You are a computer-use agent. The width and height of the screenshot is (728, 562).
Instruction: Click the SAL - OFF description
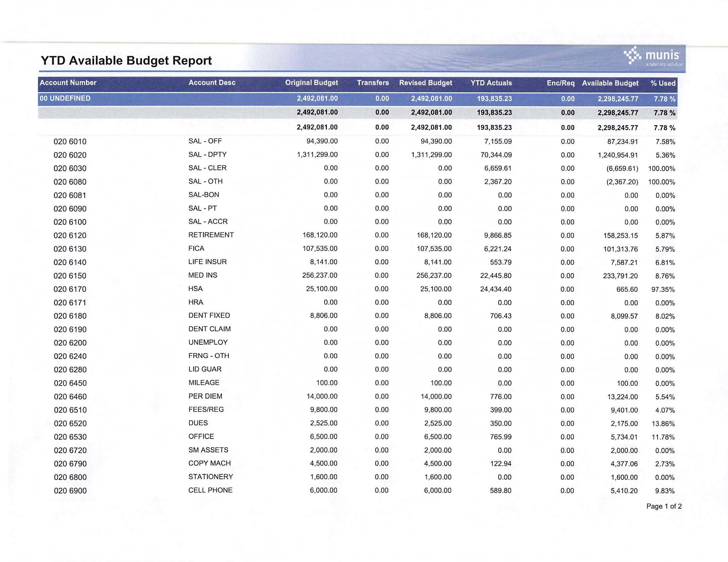[205, 141]
